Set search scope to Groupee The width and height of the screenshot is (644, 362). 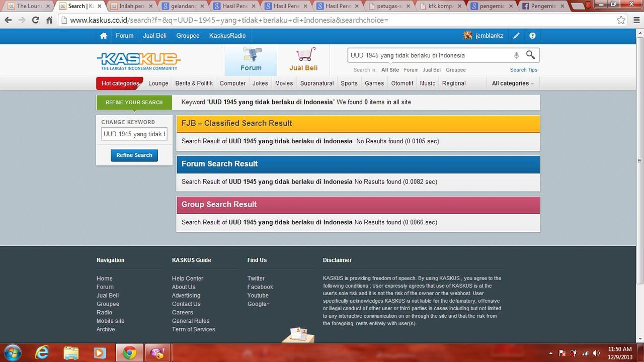[x=456, y=70]
